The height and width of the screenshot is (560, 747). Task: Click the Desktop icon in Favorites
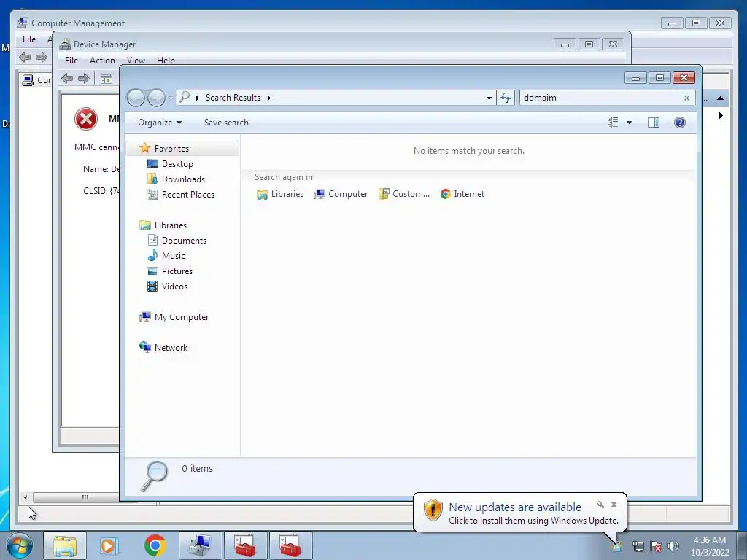click(152, 164)
